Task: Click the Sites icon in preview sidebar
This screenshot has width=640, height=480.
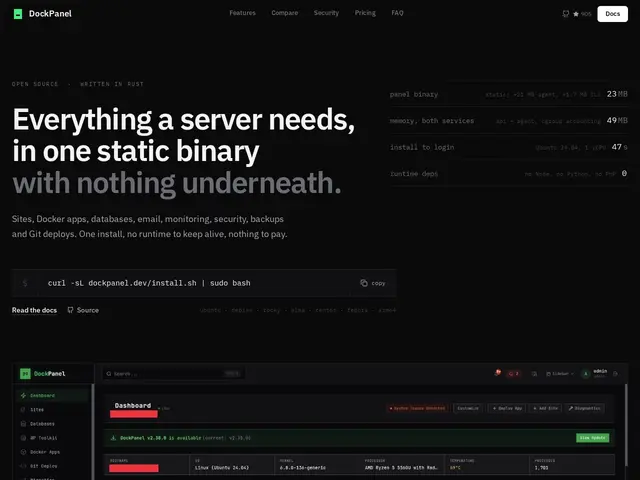Action: (23, 409)
